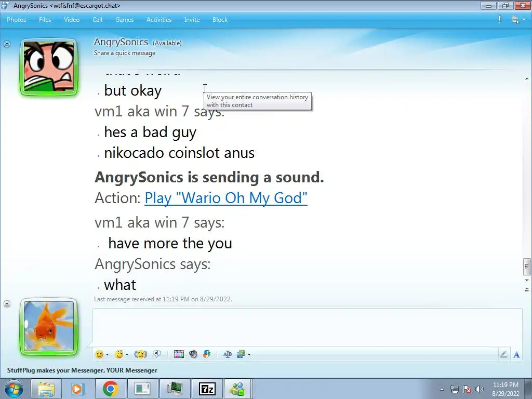Expand the background picker dropdown arrow
Viewport: 532px width, 399px height.
tap(249, 354)
